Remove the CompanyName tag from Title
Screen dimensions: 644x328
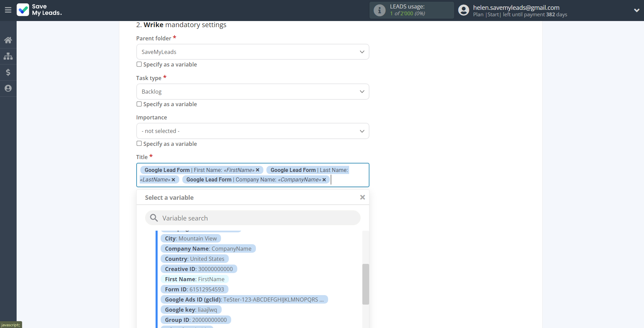(324, 180)
